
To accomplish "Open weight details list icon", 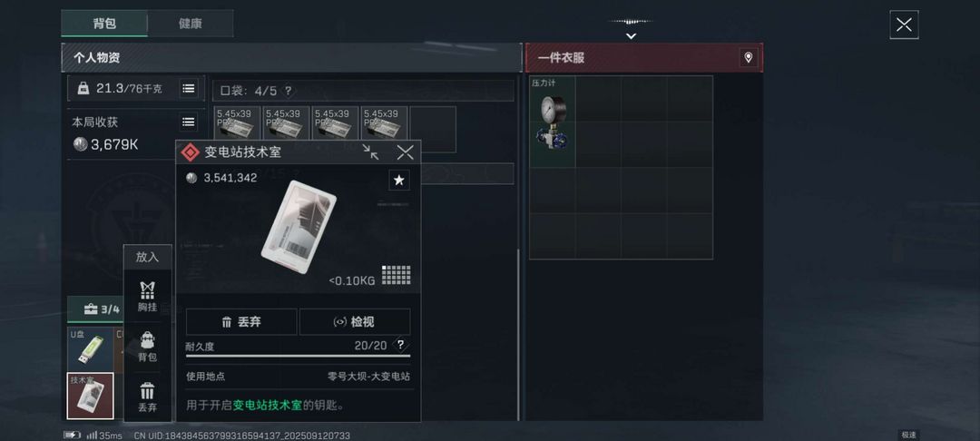I will tap(188, 89).
